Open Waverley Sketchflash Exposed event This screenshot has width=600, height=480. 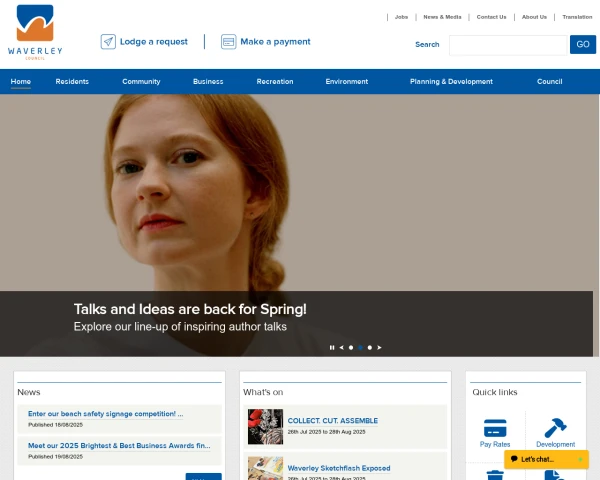click(x=339, y=468)
